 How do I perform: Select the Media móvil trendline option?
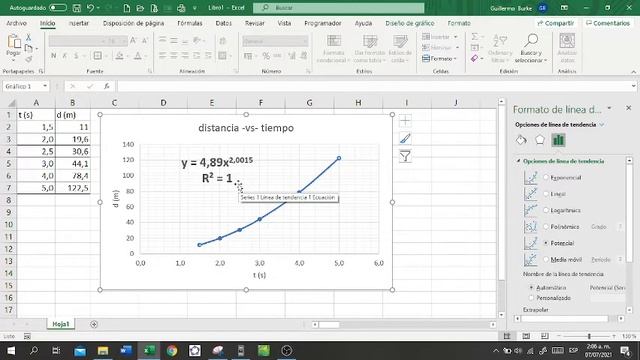pyautogui.click(x=546, y=259)
